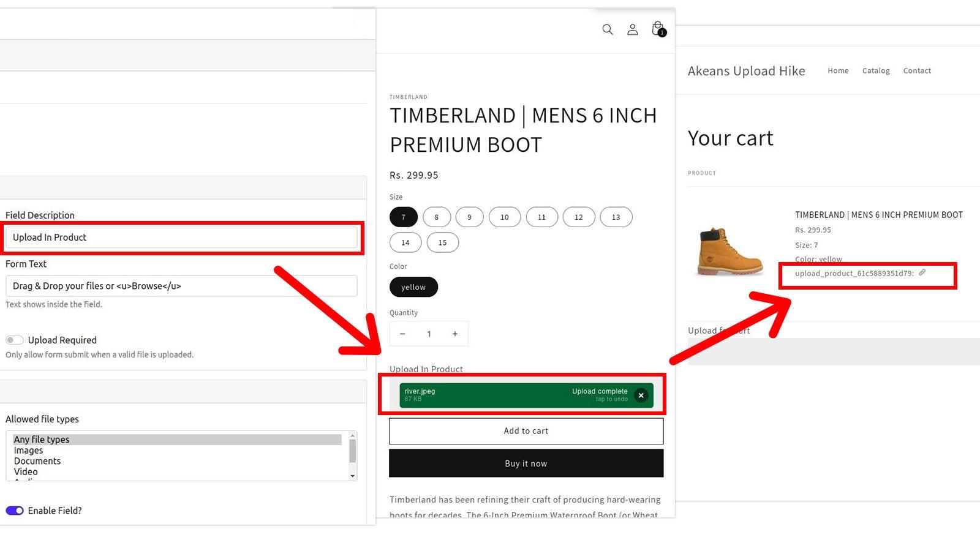The image size is (980, 551).
Task: Click the Add to cart button
Action: (x=526, y=430)
